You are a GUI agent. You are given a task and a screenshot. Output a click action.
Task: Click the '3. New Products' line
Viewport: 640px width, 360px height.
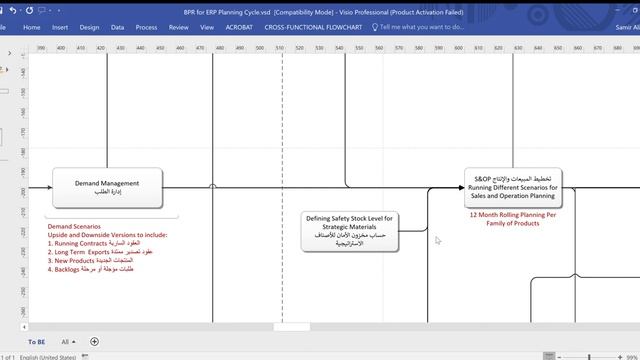coord(90,260)
